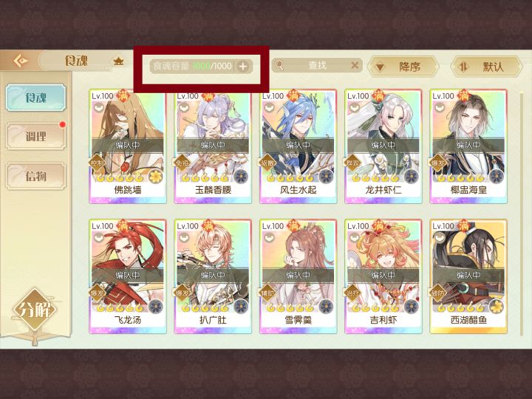Toggle the 降序 sort order button
The width and height of the screenshot is (532, 399).
pos(403,66)
